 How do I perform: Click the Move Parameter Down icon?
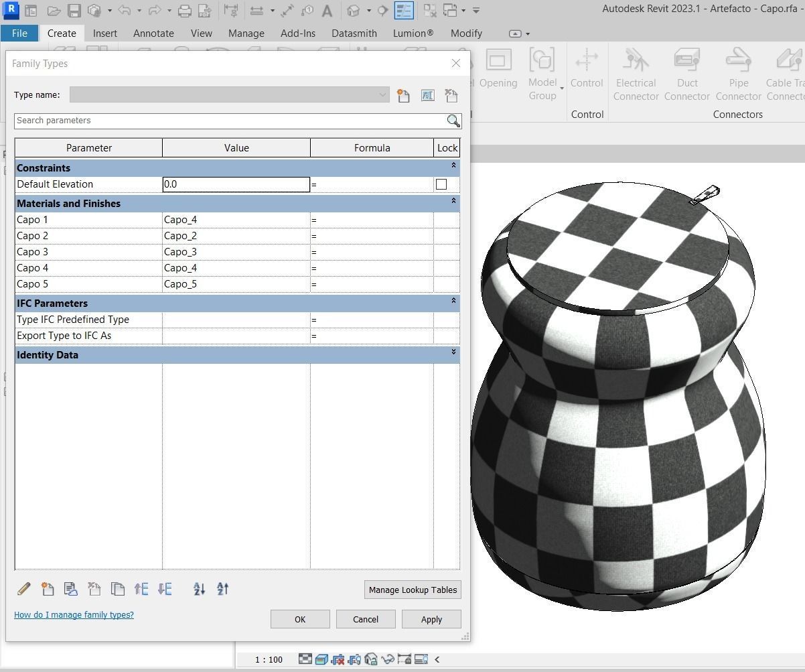click(165, 589)
